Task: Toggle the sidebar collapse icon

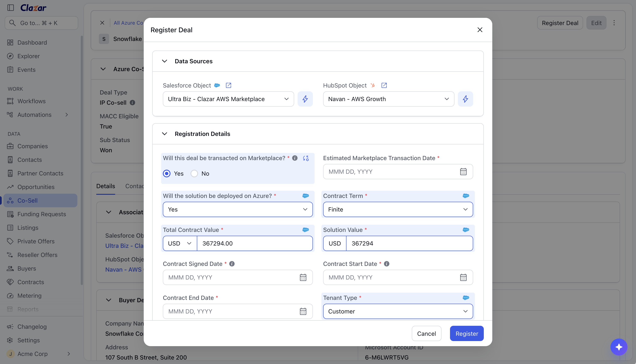Action: click(10, 8)
